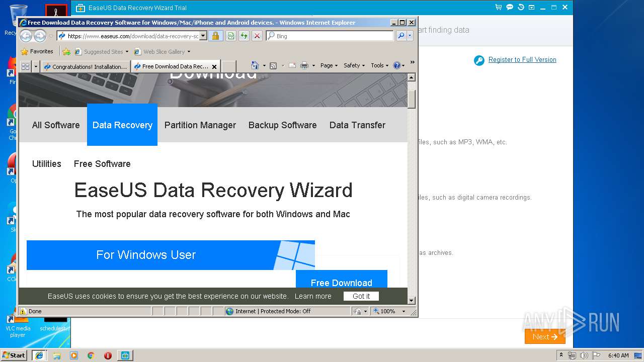This screenshot has height=362, width=644.
Task: Click the Read Mail envelope icon
Action: click(x=292, y=65)
